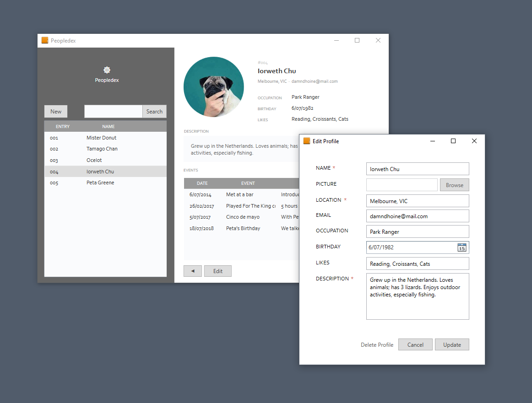Maximize the Edit Profile window
Image resolution: width=532 pixels, height=403 pixels.
(x=453, y=141)
